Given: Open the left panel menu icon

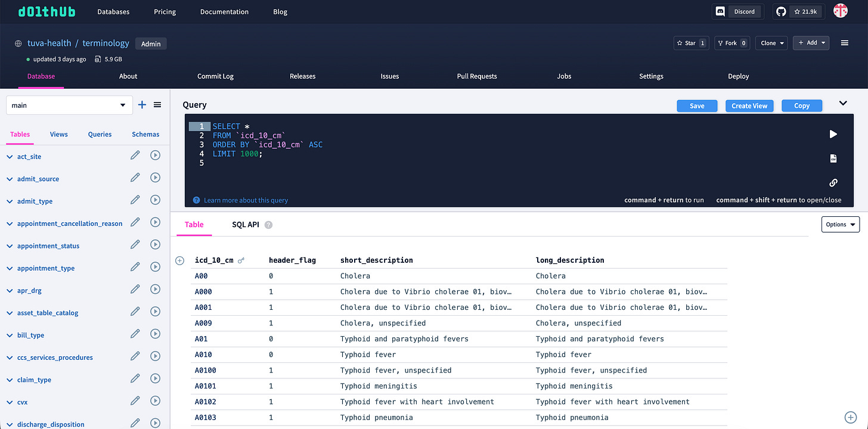Looking at the screenshot, I should coord(157,105).
